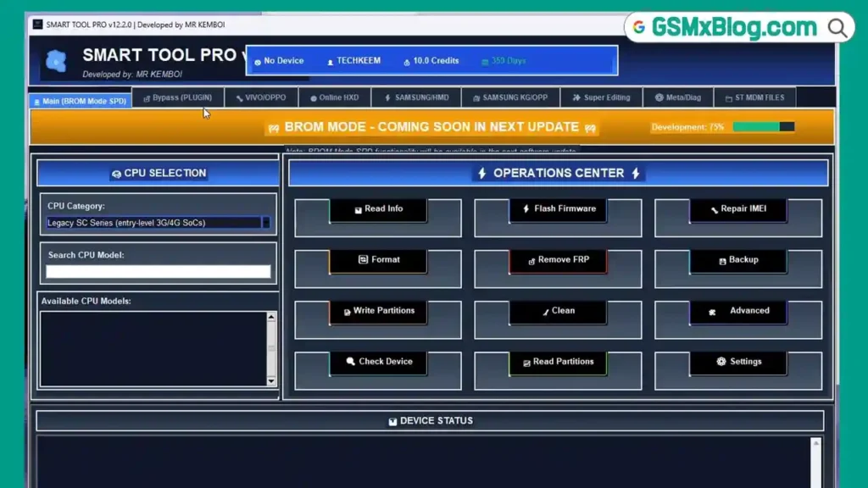
Task: Open the CPU Category dropdown
Action: (x=158, y=223)
